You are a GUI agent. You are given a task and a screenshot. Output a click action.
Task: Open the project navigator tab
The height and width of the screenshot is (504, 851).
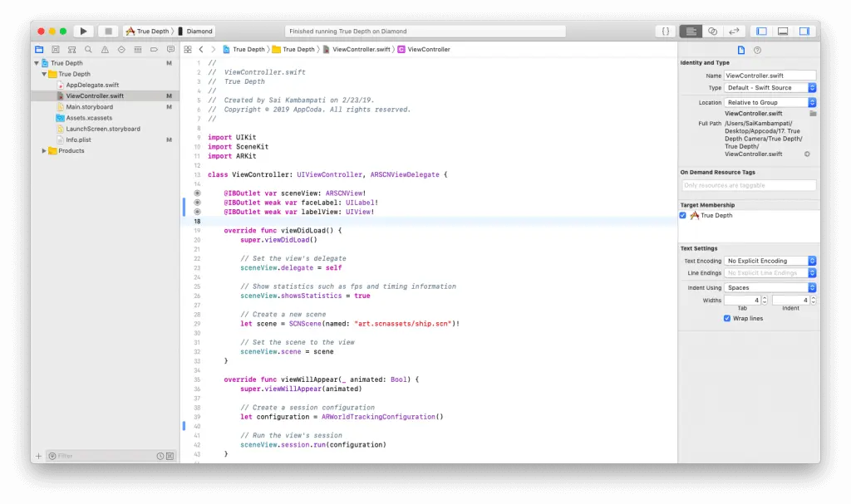click(x=39, y=49)
